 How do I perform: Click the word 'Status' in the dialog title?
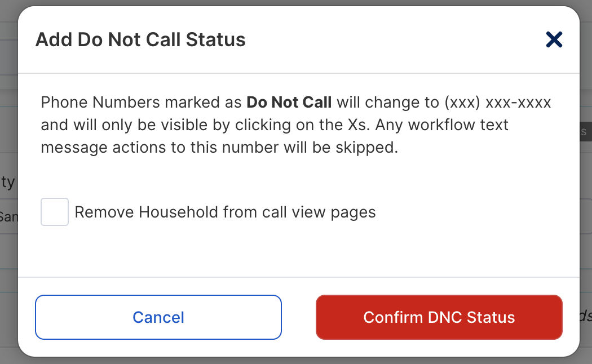click(x=215, y=39)
